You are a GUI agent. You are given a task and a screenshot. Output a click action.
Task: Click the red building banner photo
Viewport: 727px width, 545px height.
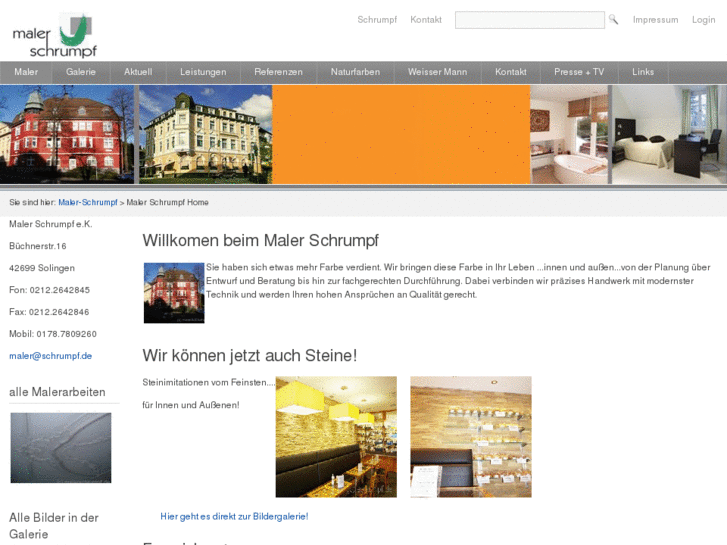tap(67, 135)
